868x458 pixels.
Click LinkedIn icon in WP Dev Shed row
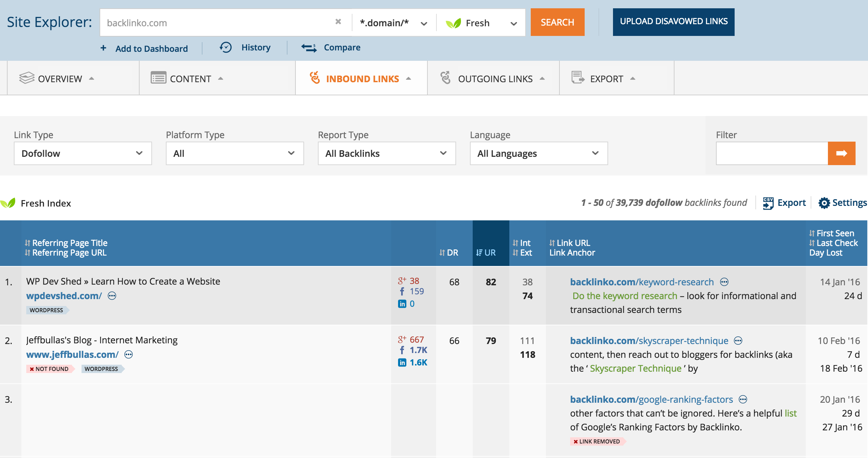click(x=402, y=304)
